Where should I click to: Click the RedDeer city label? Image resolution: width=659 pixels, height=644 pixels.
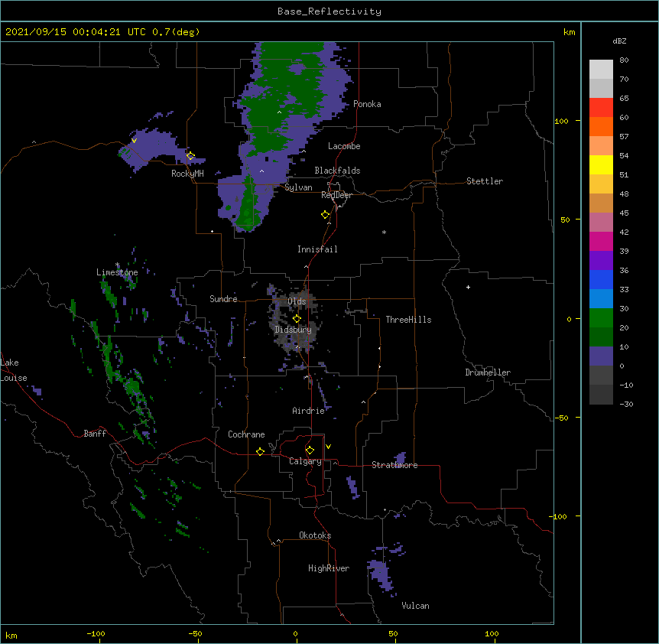click(x=336, y=195)
